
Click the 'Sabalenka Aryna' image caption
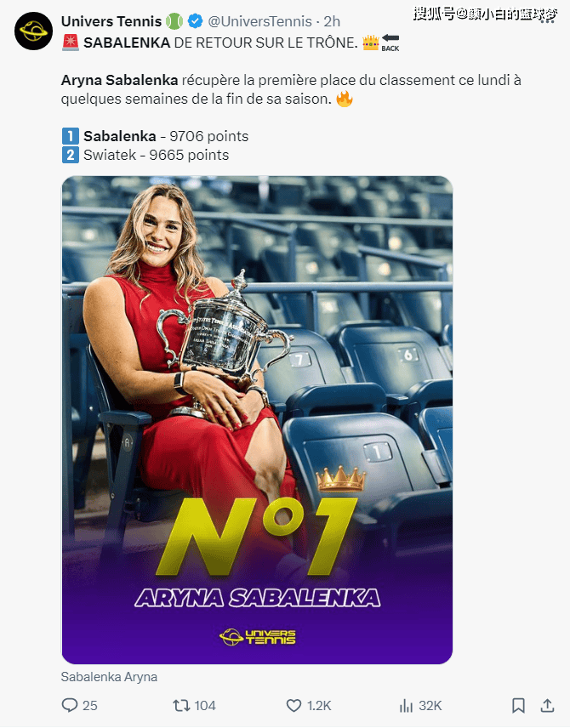(109, 677)
